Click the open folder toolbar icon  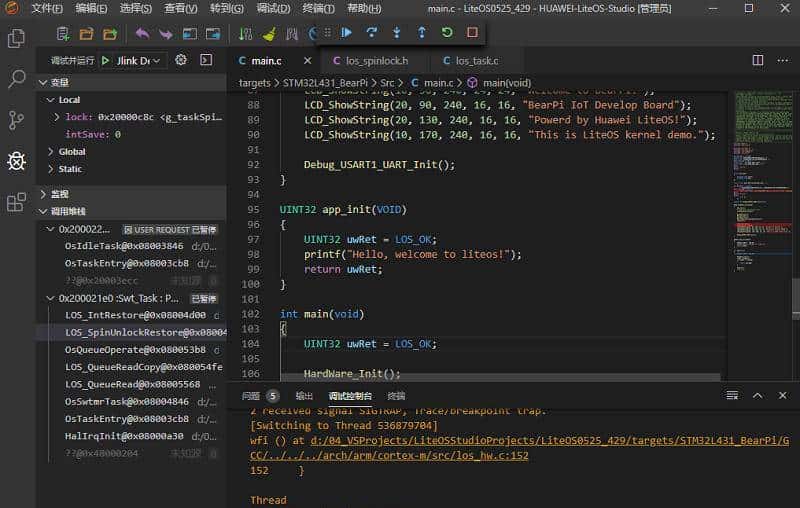87,34
